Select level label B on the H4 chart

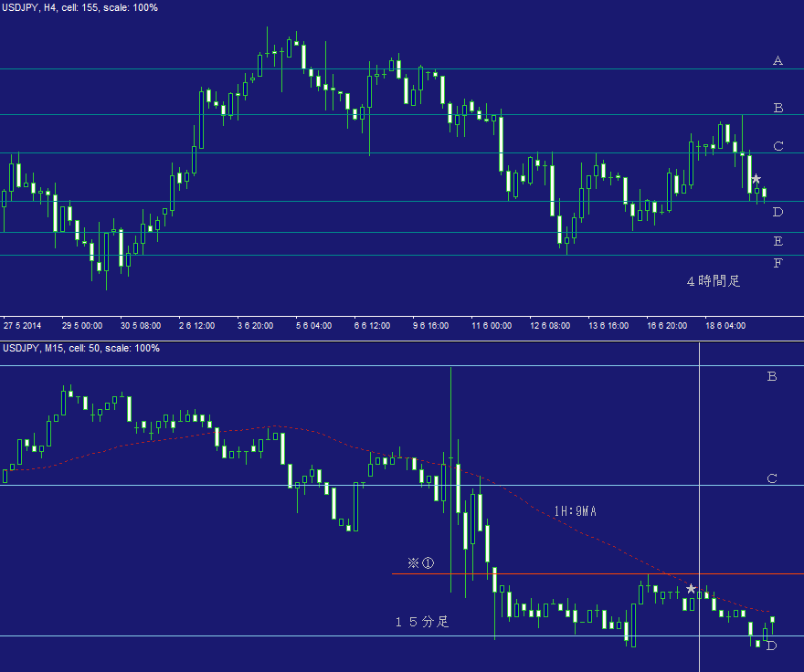[x=778, y=108]
